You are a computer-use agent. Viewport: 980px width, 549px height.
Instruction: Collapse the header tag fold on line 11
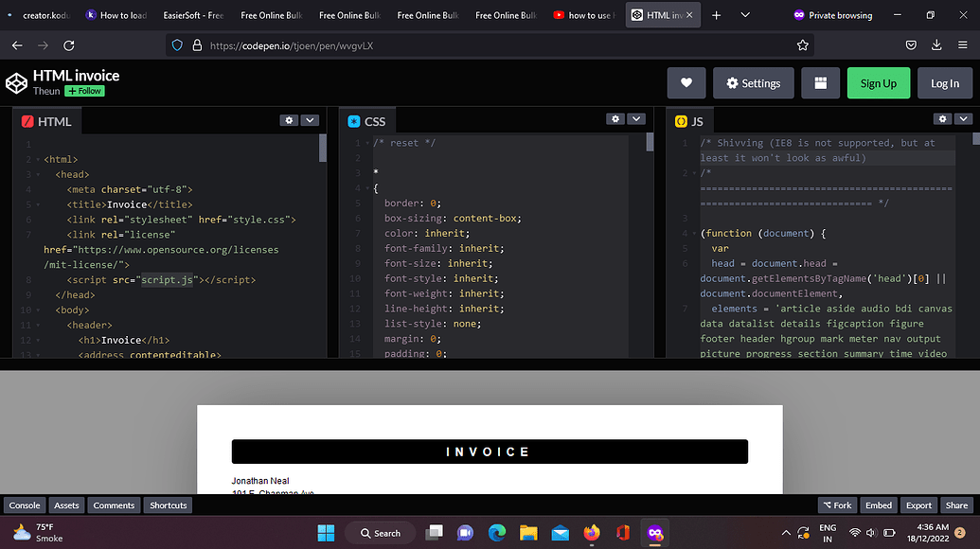point(38,326)
